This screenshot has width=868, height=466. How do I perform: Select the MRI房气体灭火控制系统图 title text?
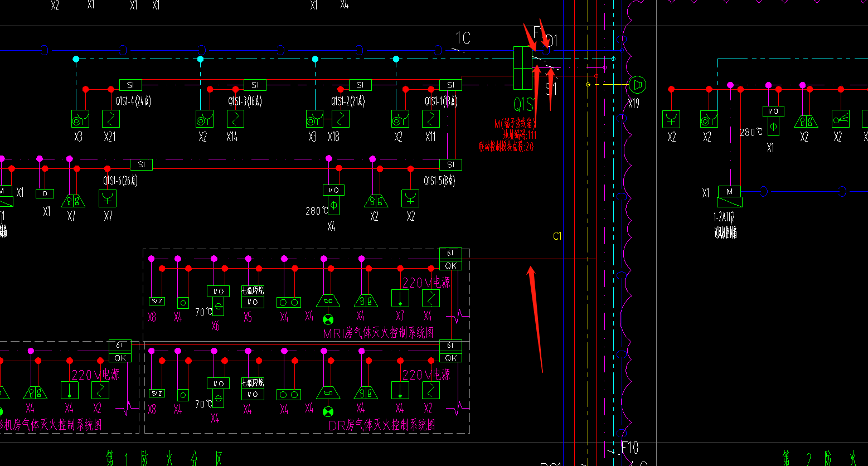click(379, 333)
